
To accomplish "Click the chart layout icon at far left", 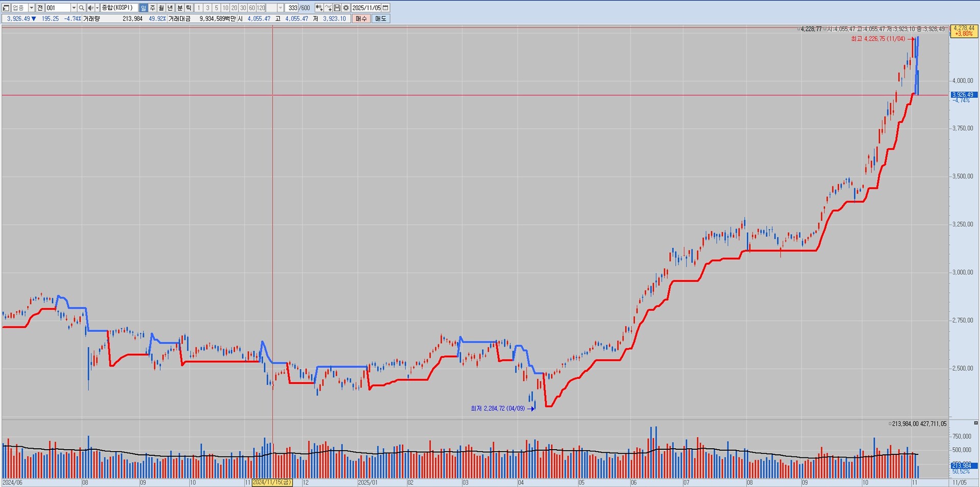I will (x=6, y=8).
